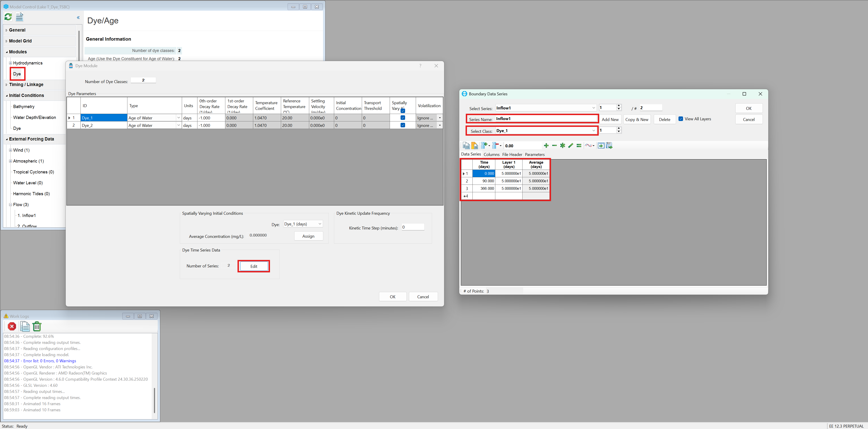Toggle the View All Layers checkbox

681,119
